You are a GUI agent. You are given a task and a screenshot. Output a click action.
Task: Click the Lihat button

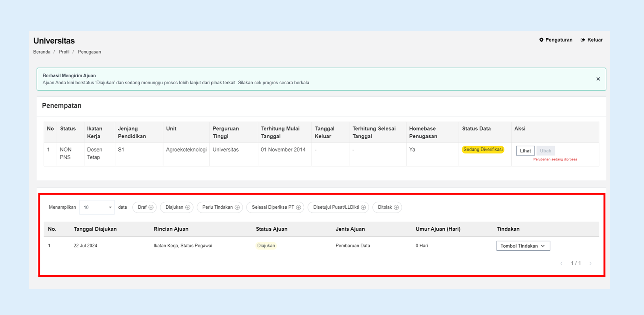[525, 151]
